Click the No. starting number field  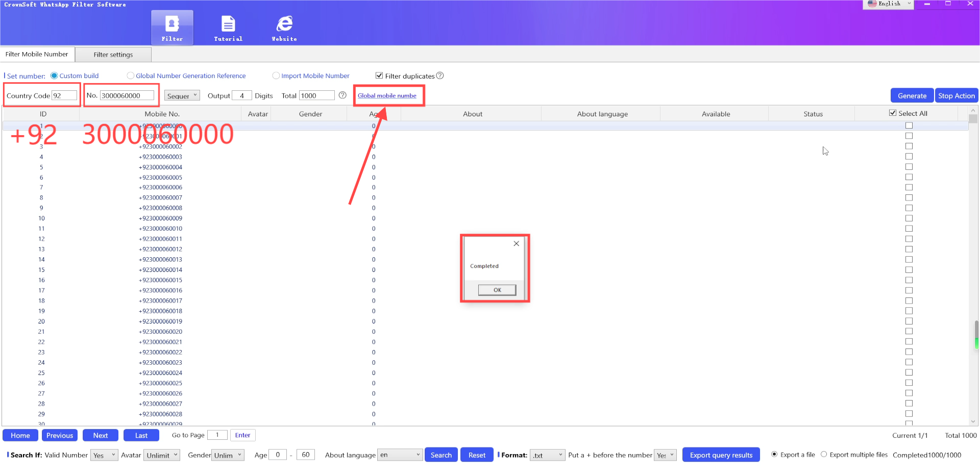127,95
